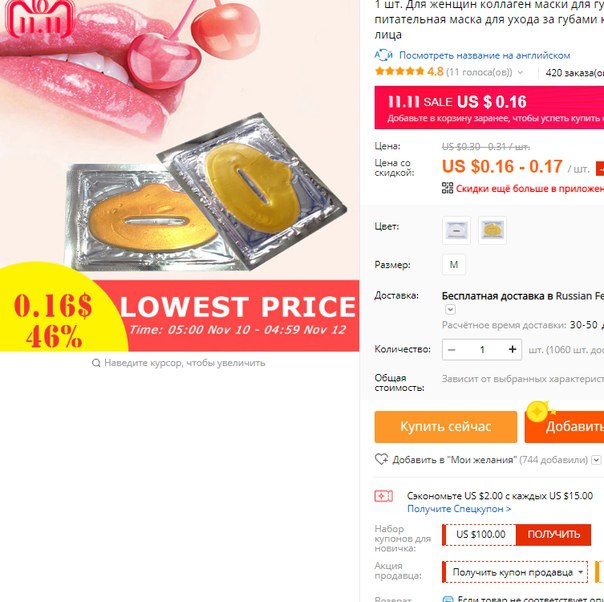
Task: Expand the ratings dropdown arrow next to votes
Action: pos(520,72)
